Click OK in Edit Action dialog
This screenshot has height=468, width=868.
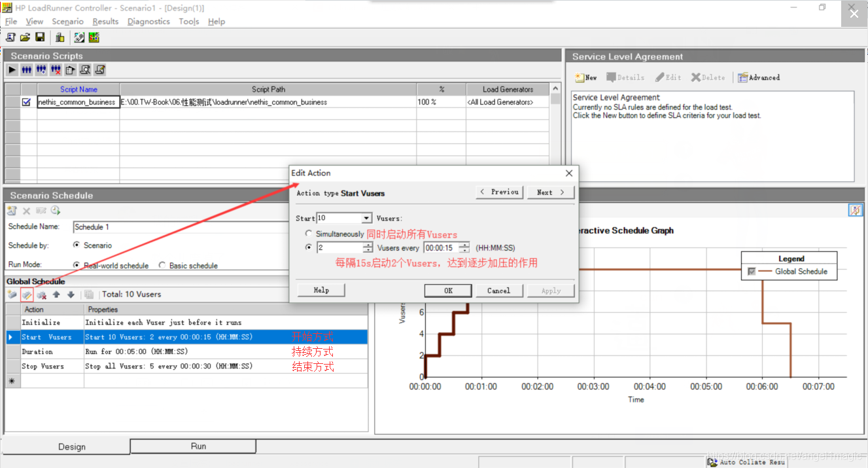(448, 291)
